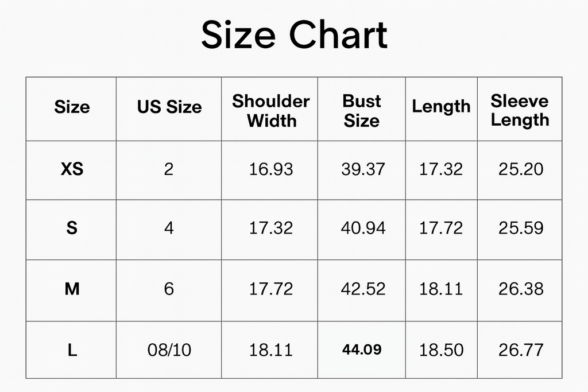Select the 25.20 sleeve length cell
The height and width of the screenshot is (392, 588).
[521, 169]
